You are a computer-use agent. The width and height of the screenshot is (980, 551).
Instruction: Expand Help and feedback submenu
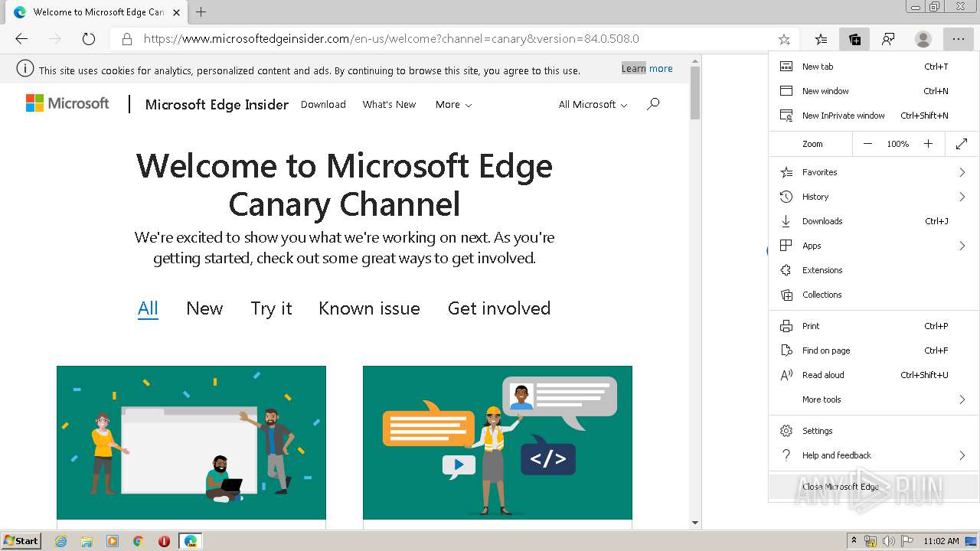874,455
